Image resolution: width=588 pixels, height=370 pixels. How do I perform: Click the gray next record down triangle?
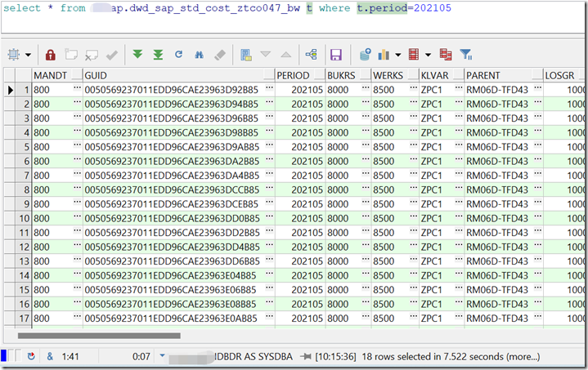tap(266, 54)
